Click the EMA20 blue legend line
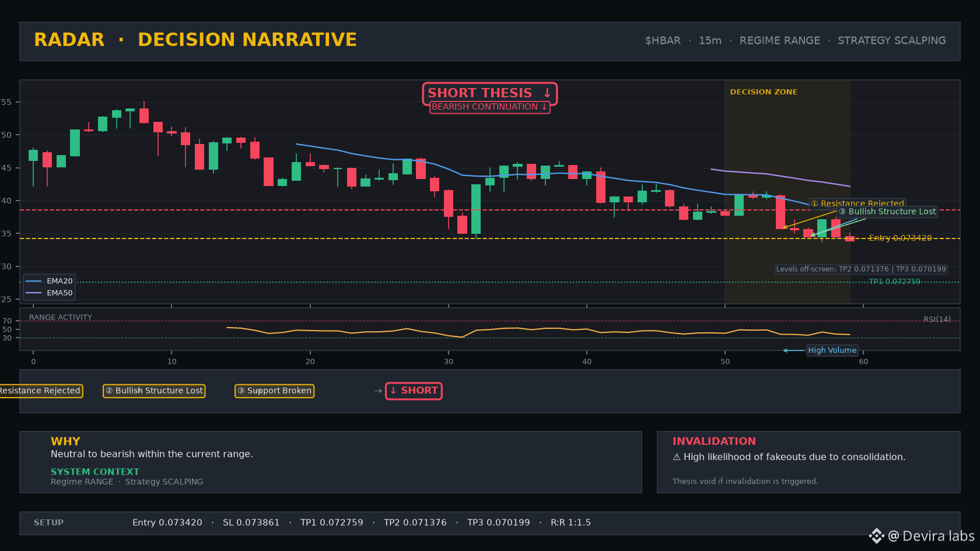The height and width of the screenshot is (551, 980). pos(34,281)
